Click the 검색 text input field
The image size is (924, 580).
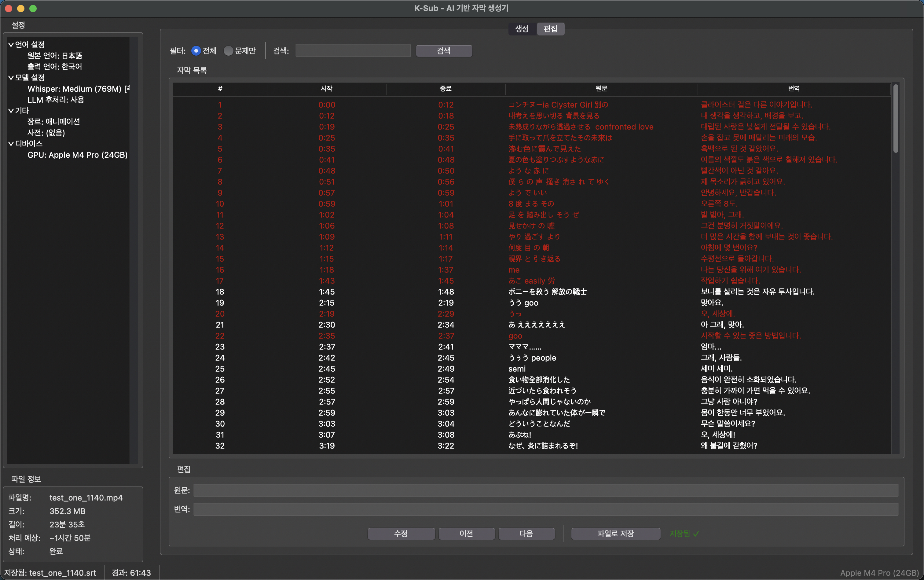pos(353,51)
